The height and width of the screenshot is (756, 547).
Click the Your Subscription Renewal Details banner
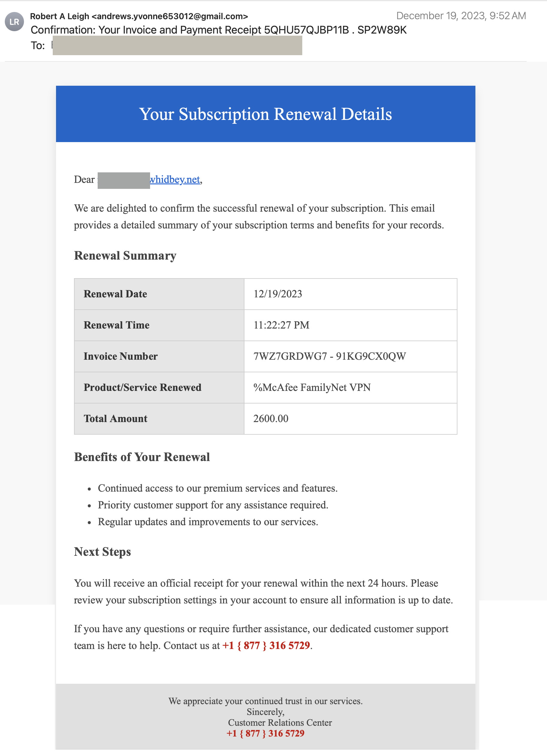point(265,114)
